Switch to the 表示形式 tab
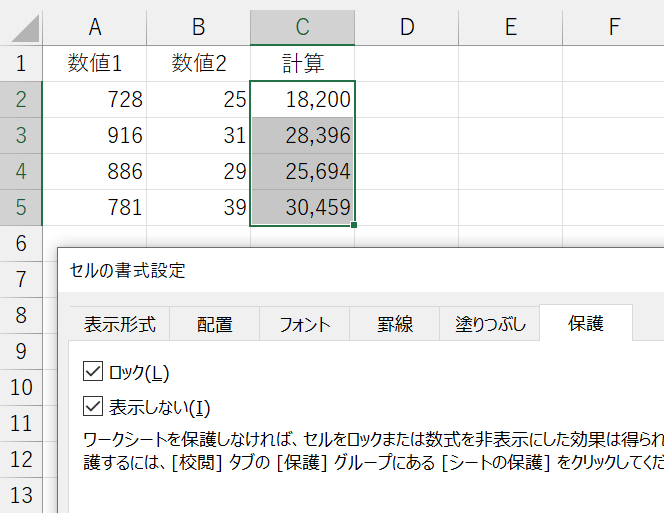 tap(119, 325)
